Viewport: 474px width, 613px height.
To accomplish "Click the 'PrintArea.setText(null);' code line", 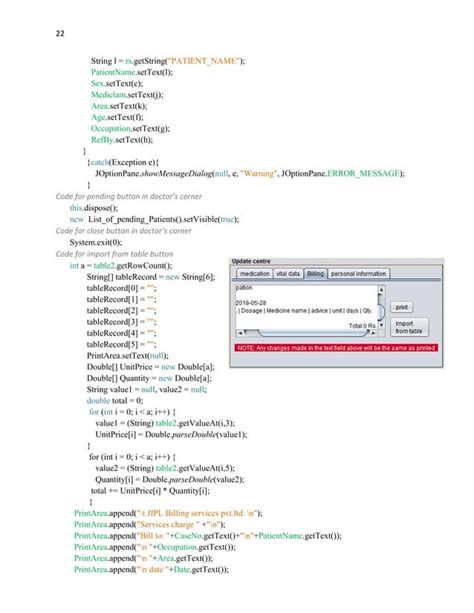I will [127, 356].
